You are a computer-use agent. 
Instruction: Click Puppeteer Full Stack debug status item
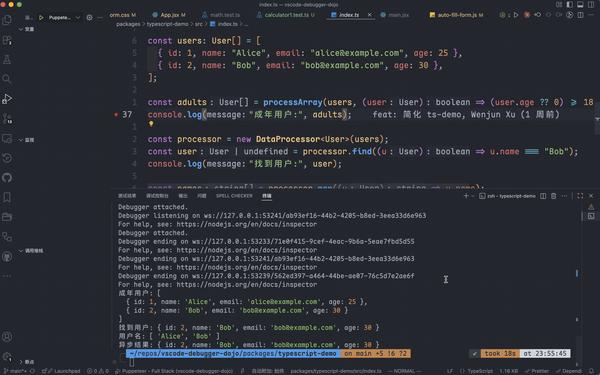coord(174,371)
